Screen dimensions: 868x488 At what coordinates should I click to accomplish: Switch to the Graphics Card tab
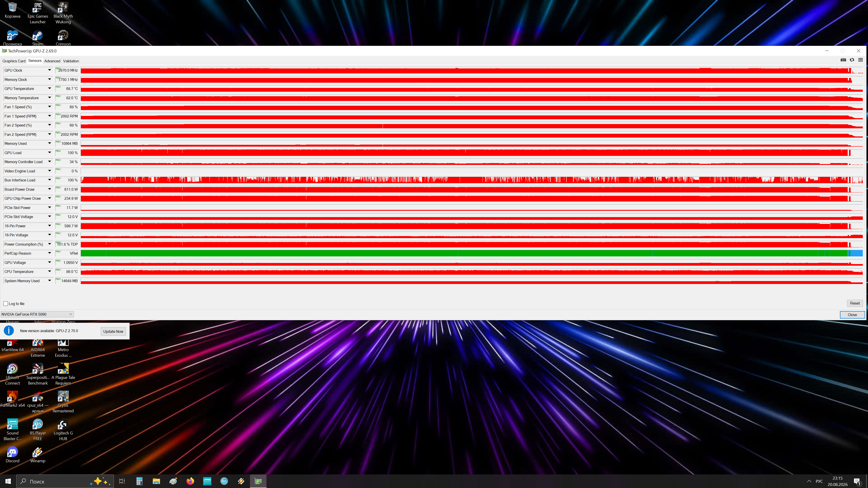point(14,61)
